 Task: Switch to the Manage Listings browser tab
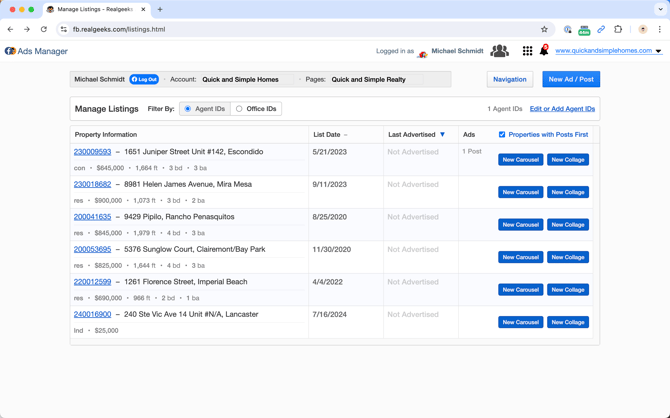tap(96, 9)
